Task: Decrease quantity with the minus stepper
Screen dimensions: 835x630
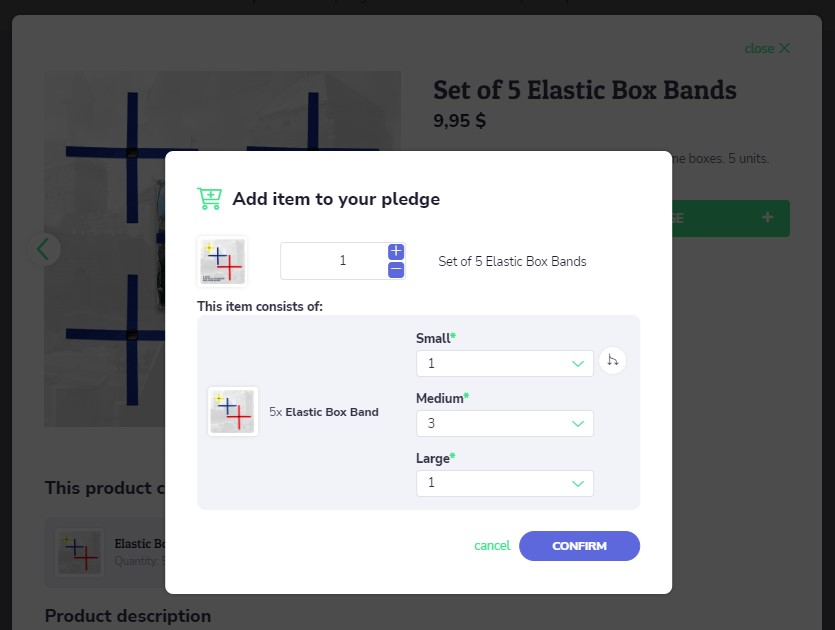Action: pyautogui.click(x=396, y=270)
